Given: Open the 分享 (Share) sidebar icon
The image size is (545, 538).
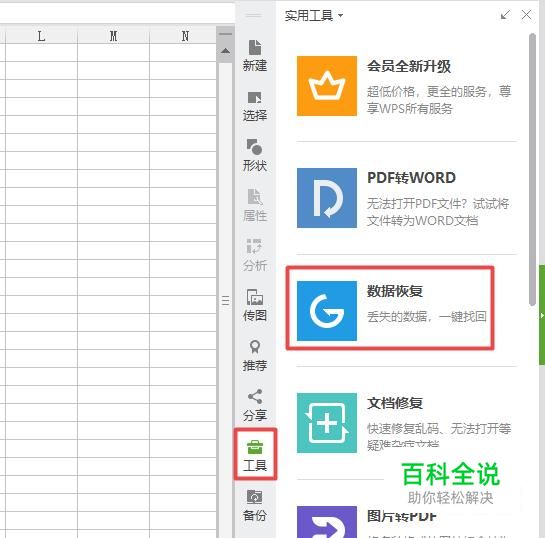Looking at the screenshot, I should pyautogui.click(x=255, y=405).
